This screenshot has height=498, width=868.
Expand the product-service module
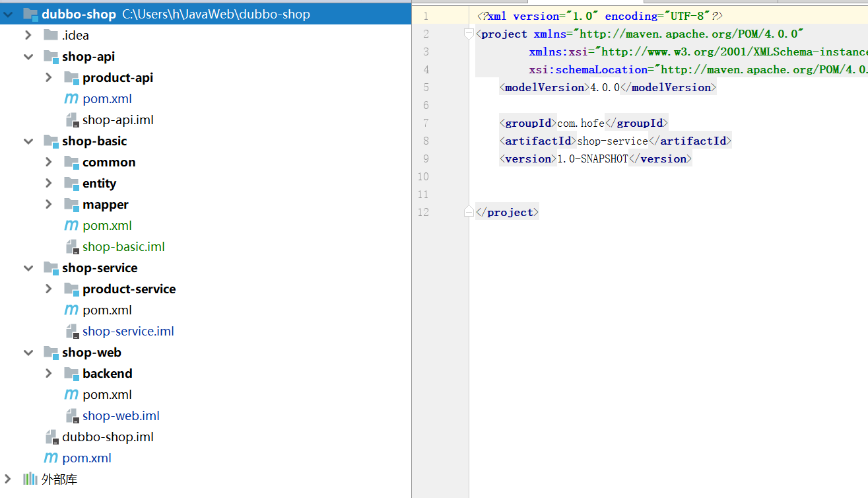49,289
